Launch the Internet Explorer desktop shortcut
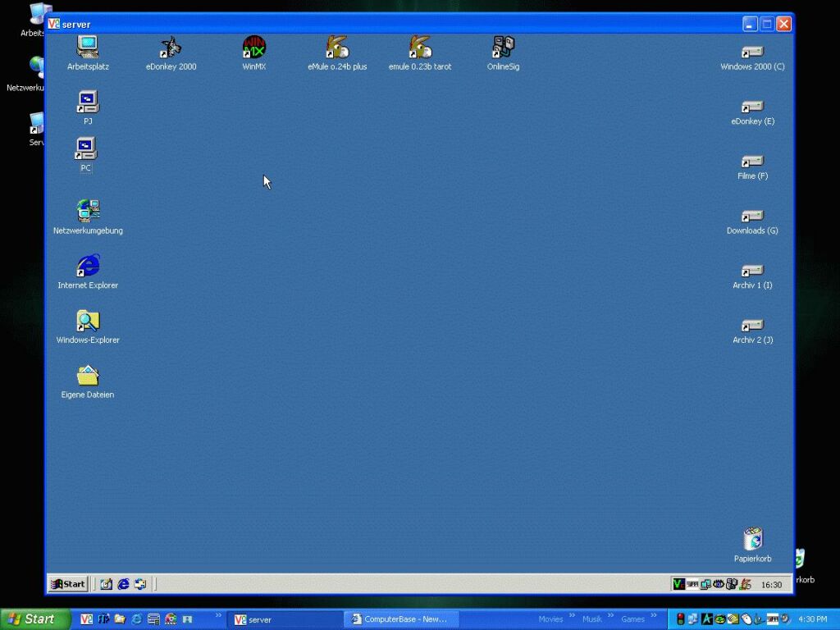Image resolution: width=840 pixels, height=630 pixels. [88, 272]
